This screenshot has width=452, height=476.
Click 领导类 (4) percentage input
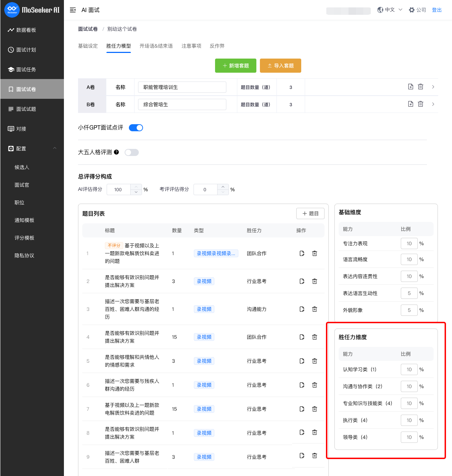pyautogui.click(x=409, y=437)
